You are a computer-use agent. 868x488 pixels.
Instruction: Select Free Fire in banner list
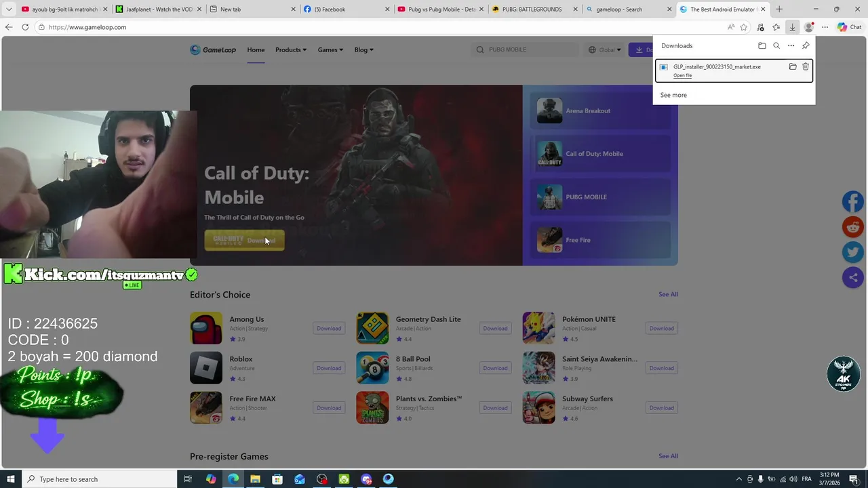click(x=600, y=240)
